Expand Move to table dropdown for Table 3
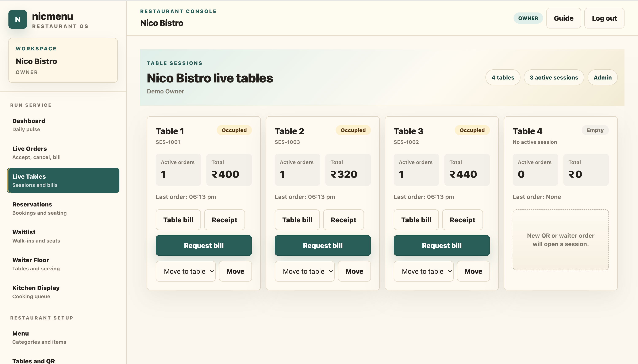This screenshot has height=364, width=638. click(423, 271)
